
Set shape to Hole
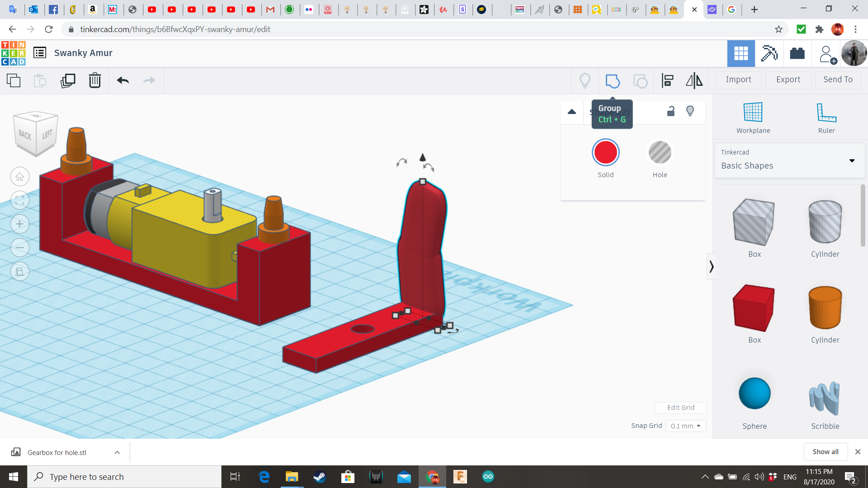(660, 153)
